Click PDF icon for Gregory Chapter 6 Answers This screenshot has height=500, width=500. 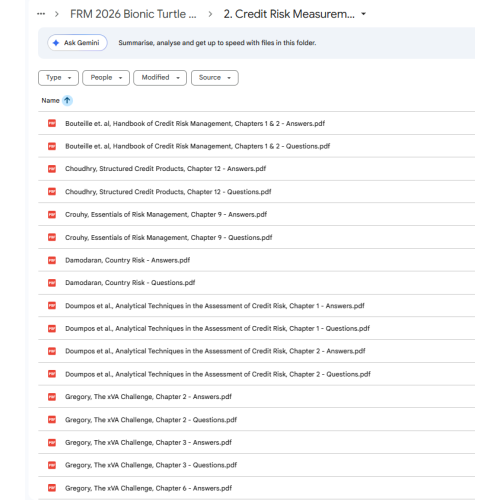pyautogui.click(x=52, y=488)
